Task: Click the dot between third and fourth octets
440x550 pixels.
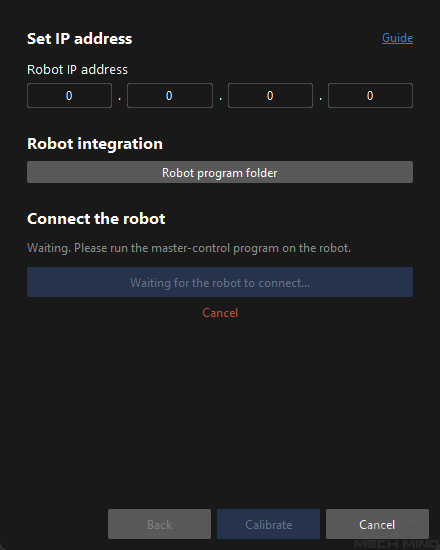Action: click(x=320, y=99)
